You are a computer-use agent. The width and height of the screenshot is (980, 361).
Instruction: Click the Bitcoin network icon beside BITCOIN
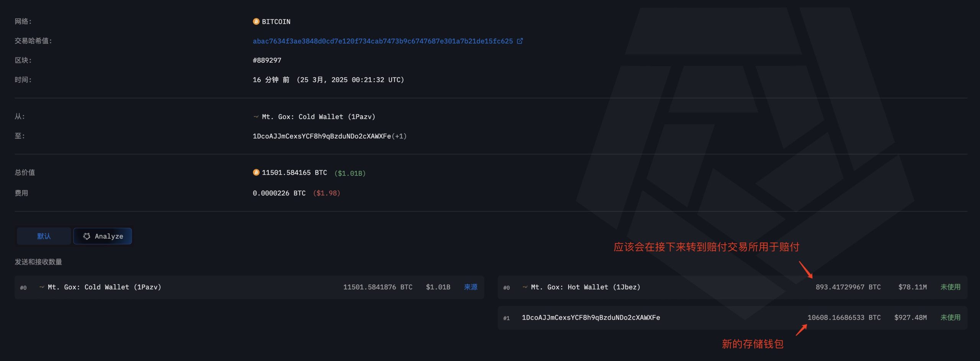pos(256,21)
